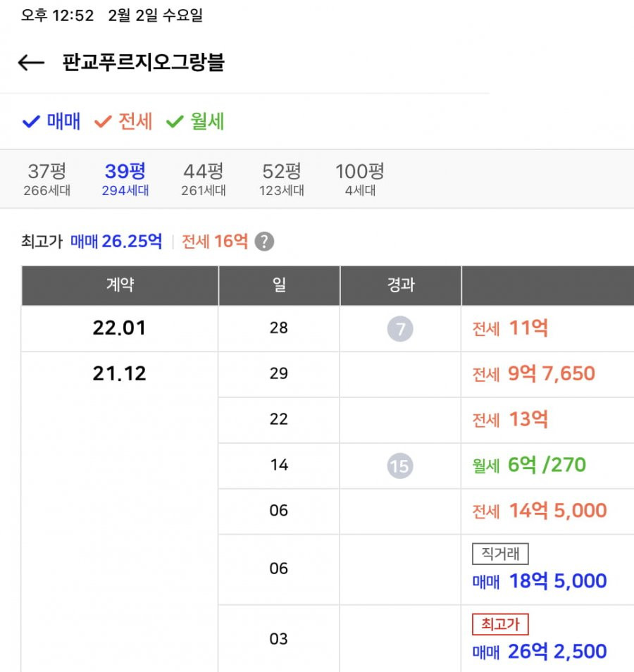This screenshot has height=672, width=634.
Task: Click the 전세 16억 highest price link
Action: pos(215,242)
